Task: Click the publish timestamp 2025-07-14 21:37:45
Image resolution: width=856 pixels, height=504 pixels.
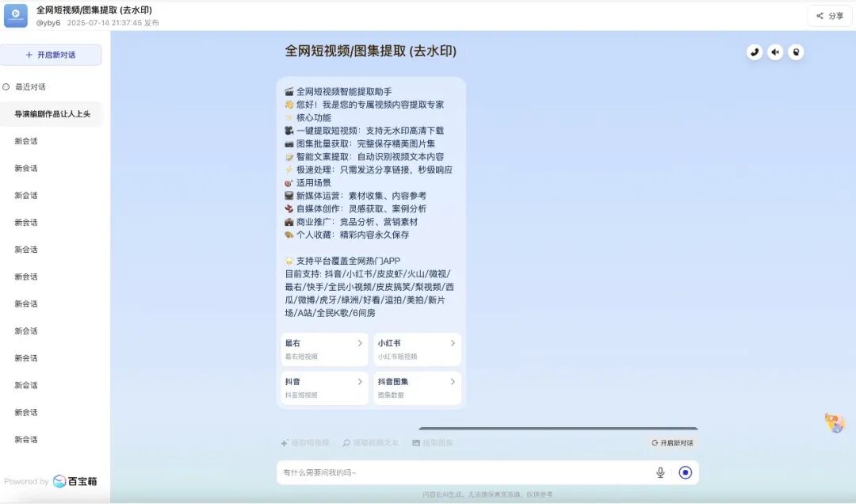Action: point(105,23)
